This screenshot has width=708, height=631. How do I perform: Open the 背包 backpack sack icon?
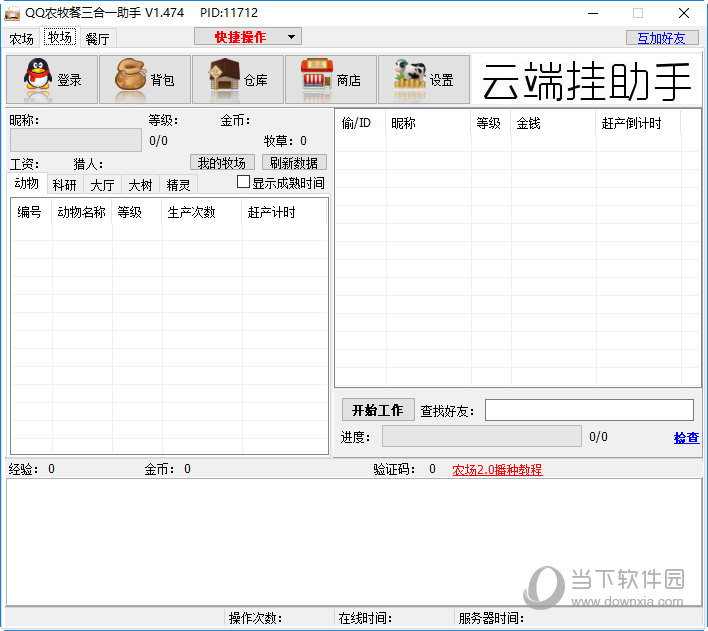[x=145, y=79]
